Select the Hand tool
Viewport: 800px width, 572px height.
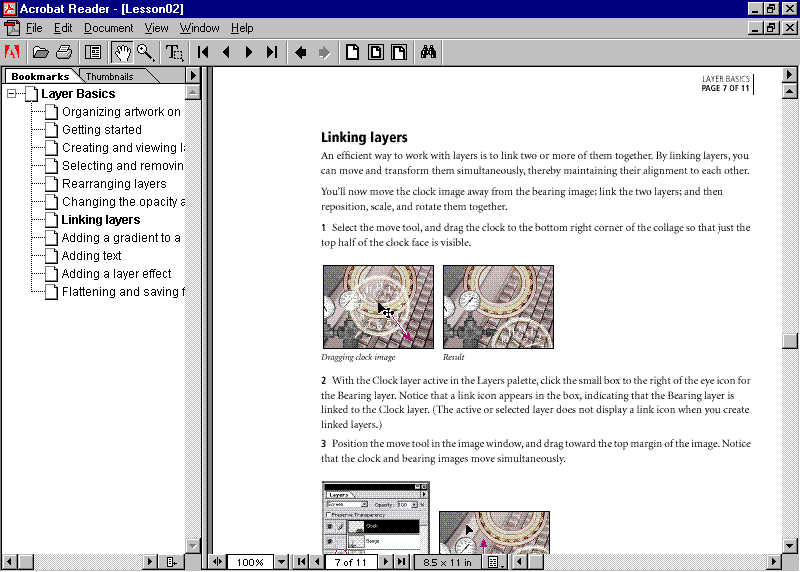pyautogui.click(x=122, y=52)
